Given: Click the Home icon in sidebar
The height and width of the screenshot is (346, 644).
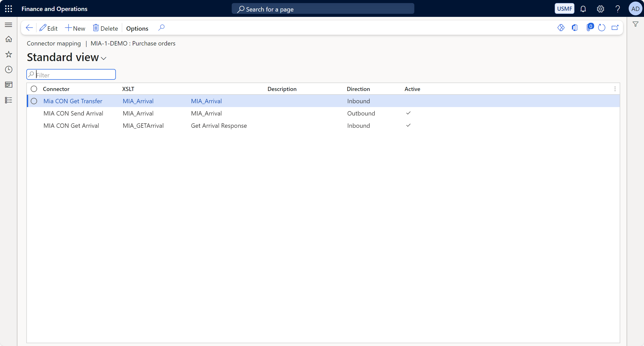Looking at the screenshot, I should click(9, 39).
